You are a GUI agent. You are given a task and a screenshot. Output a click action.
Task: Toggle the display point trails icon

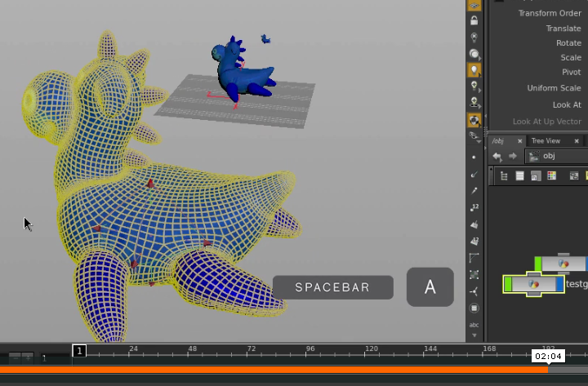tap(474, 191)
